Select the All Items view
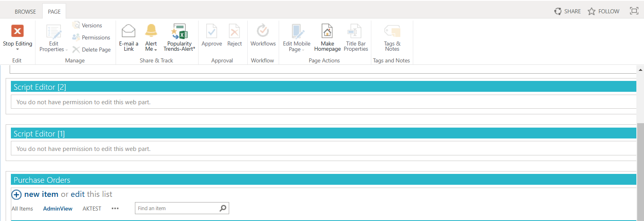 point(22,209)
